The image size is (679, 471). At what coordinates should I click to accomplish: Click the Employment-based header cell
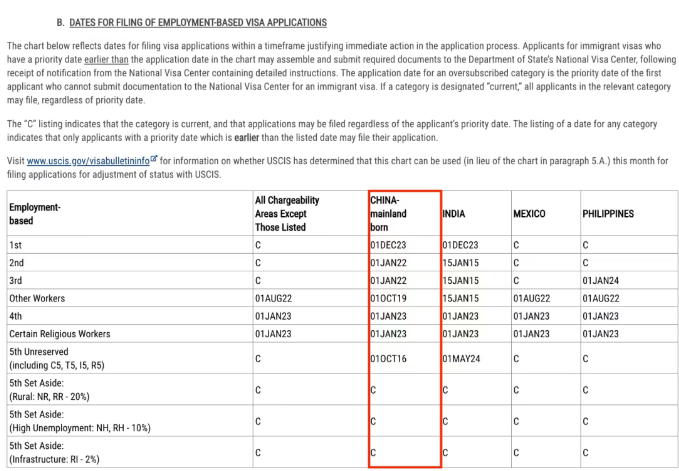click(35, 213)
